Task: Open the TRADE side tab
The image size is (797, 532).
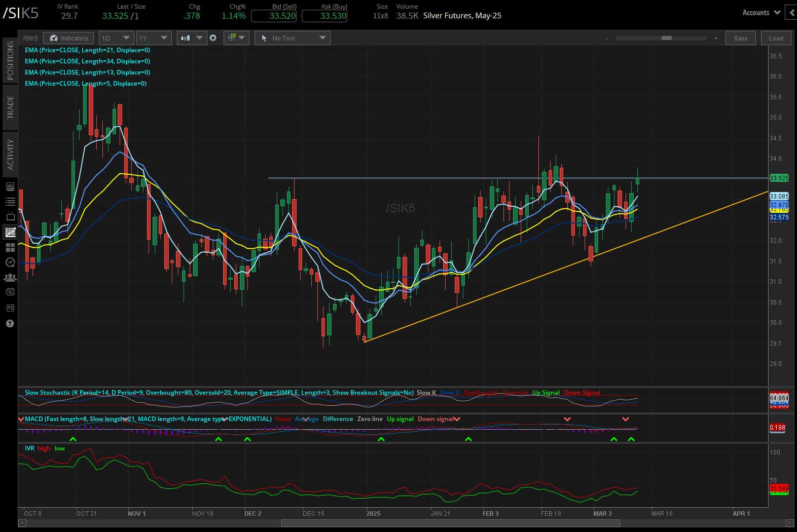Action: (10, 107)
